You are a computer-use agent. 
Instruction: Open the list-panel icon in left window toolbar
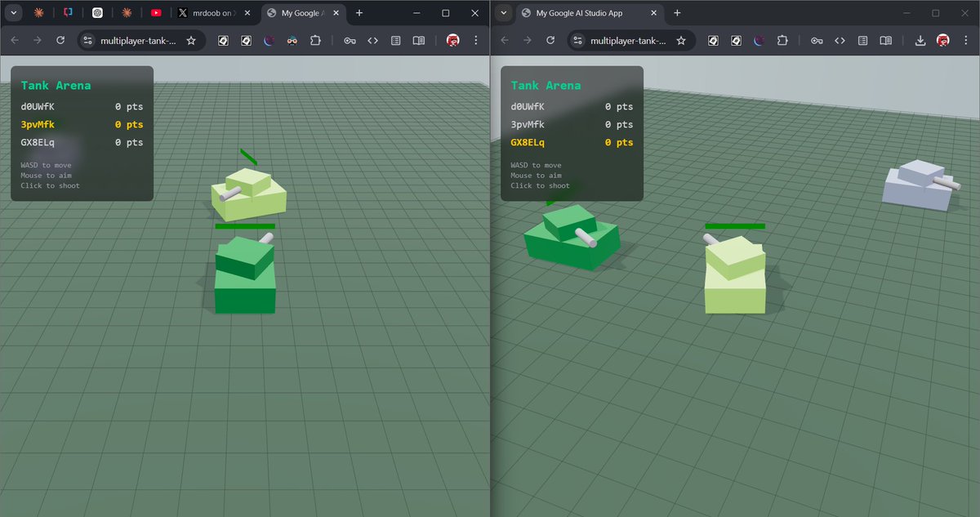coord(395,40)
